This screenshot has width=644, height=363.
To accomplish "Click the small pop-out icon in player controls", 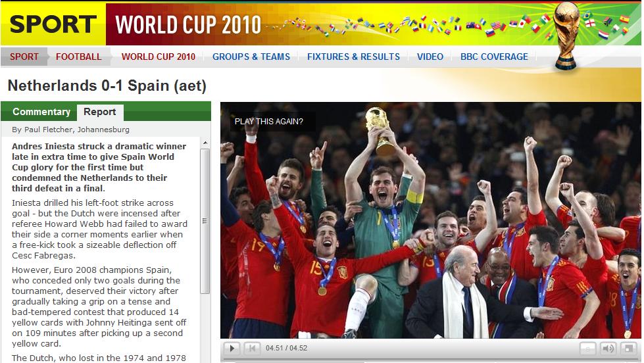I will (587, 349).
